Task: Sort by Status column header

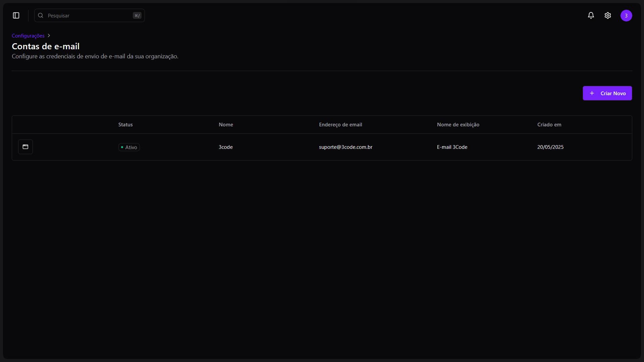Action: (x=125, y=125)
